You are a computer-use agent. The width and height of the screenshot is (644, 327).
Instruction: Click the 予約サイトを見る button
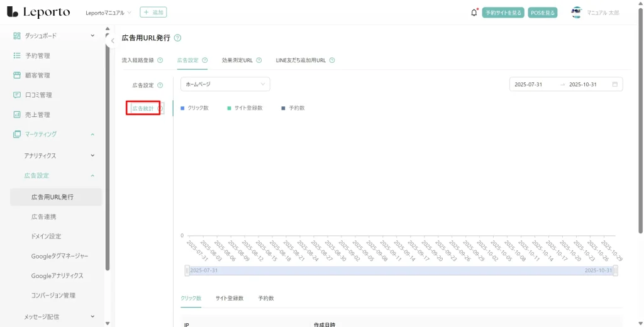pos(502,13)
